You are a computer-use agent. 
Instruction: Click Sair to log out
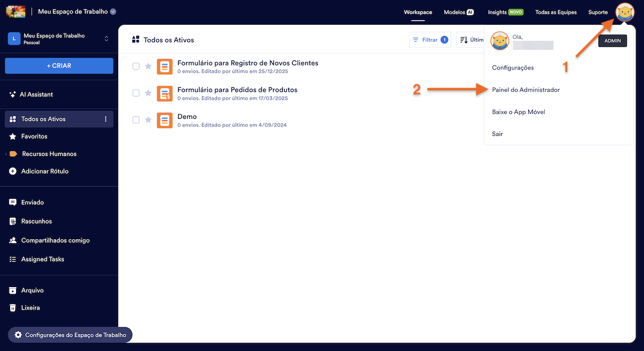click(497, 134)
